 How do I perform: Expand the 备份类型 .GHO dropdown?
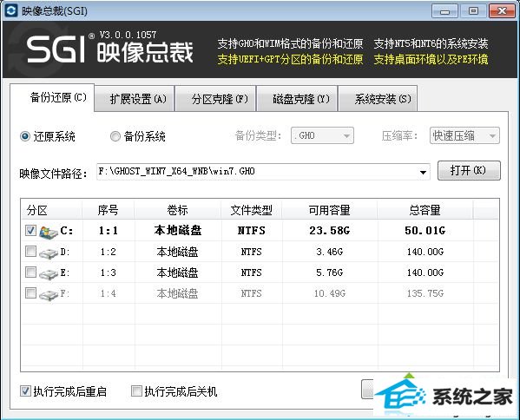click(x=322, y=135)
